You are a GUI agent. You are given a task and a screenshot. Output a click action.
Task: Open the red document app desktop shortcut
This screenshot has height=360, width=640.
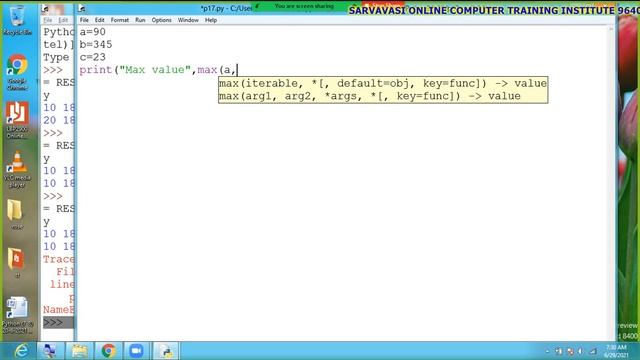[17, 120]
